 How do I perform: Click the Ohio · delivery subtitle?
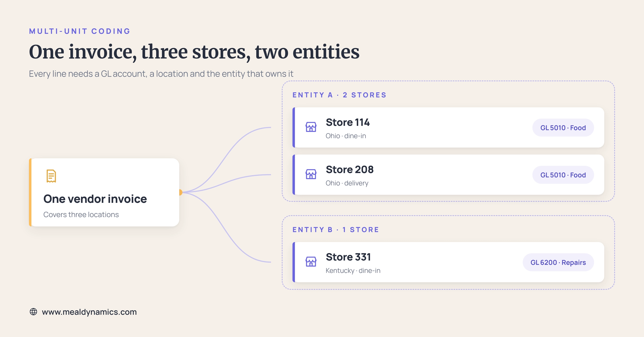pos(347,183)
